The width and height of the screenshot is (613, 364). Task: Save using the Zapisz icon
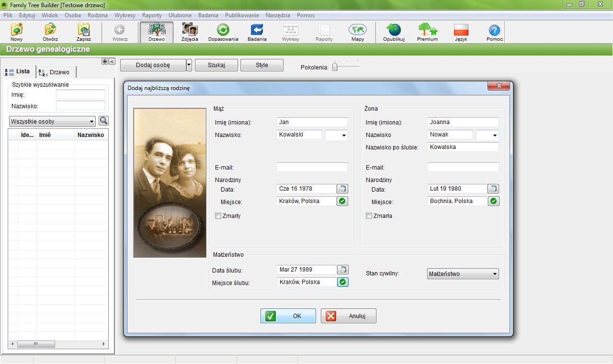84,32
